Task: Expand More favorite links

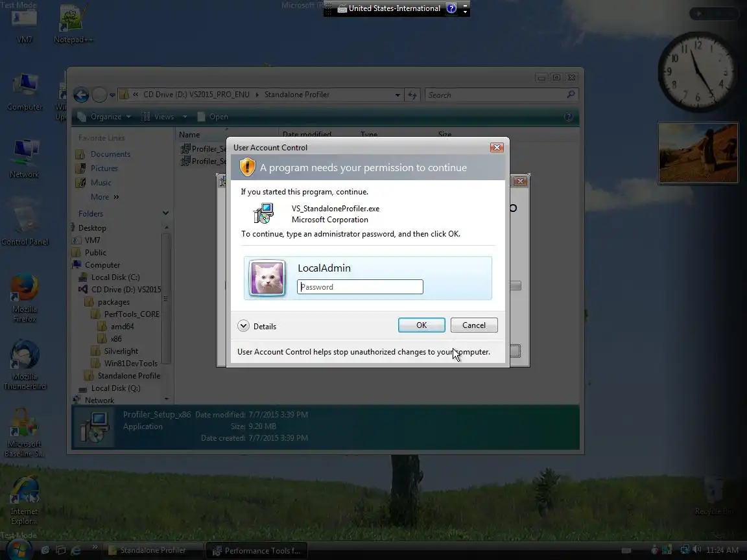Action: pos(105,197)
